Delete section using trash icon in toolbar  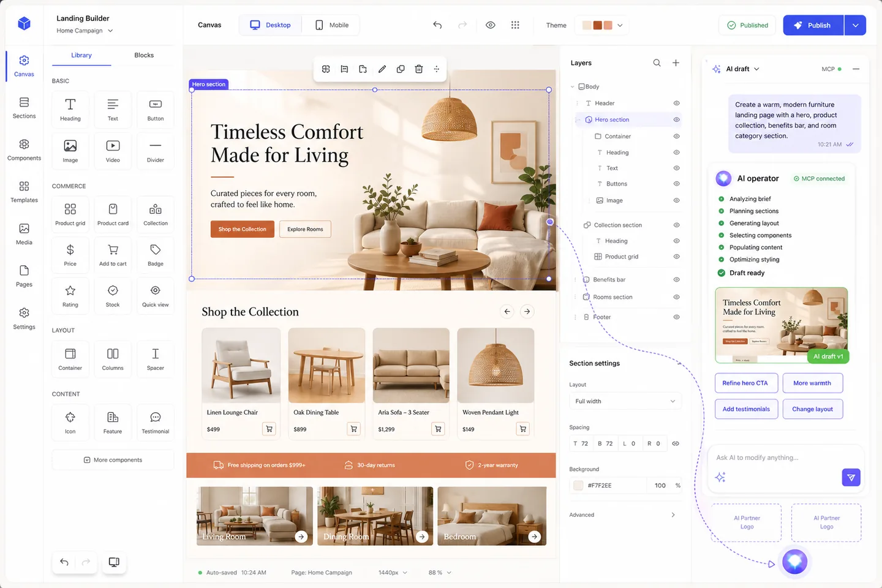coord(419,69)
